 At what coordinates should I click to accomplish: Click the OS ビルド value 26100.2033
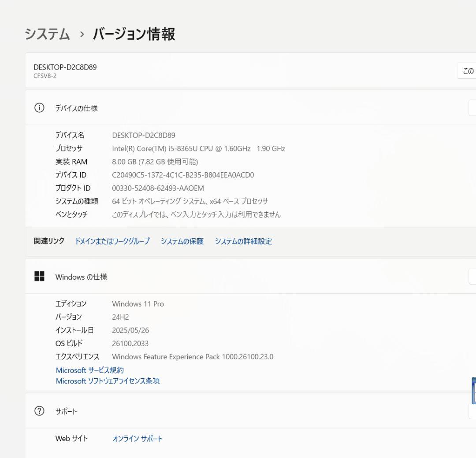click(x=130, y=343)
